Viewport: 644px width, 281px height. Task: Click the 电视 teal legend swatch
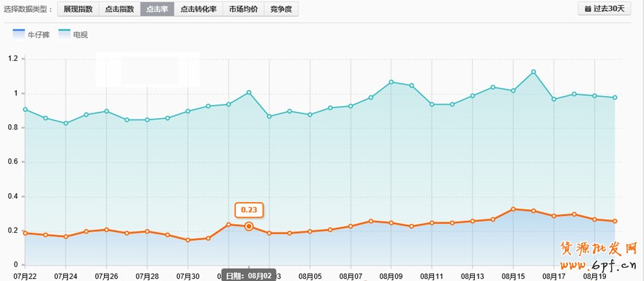[x=64, y=34]
